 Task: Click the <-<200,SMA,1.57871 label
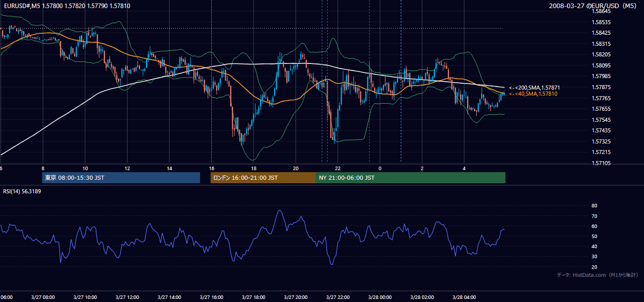535,88
